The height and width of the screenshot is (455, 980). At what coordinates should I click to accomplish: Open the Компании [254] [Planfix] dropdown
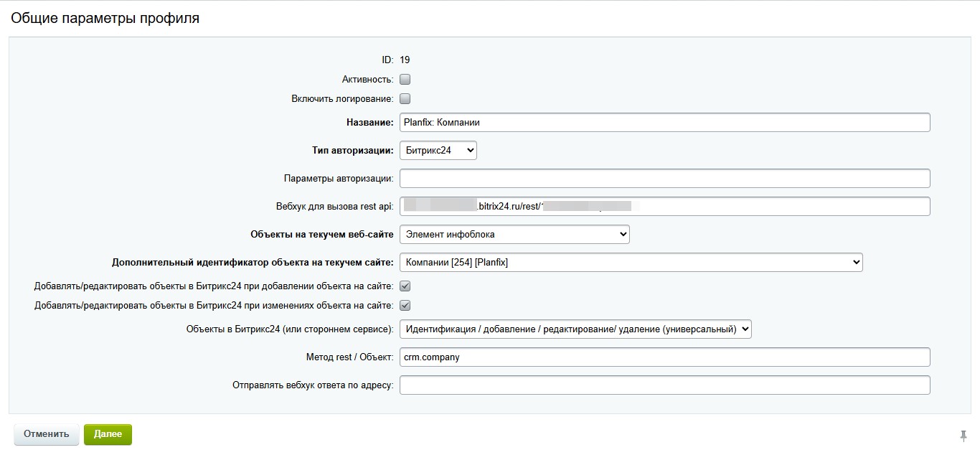coord(631,263)
